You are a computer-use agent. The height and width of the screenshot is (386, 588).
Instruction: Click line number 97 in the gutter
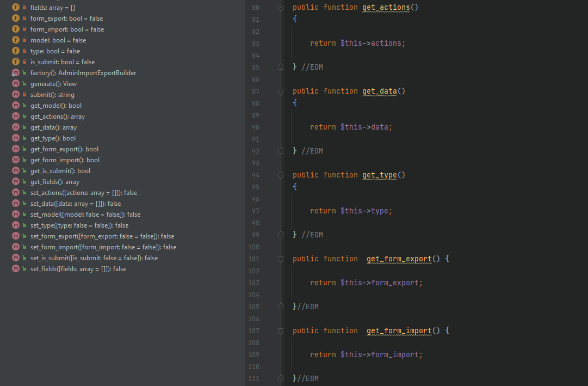point(255,211)
